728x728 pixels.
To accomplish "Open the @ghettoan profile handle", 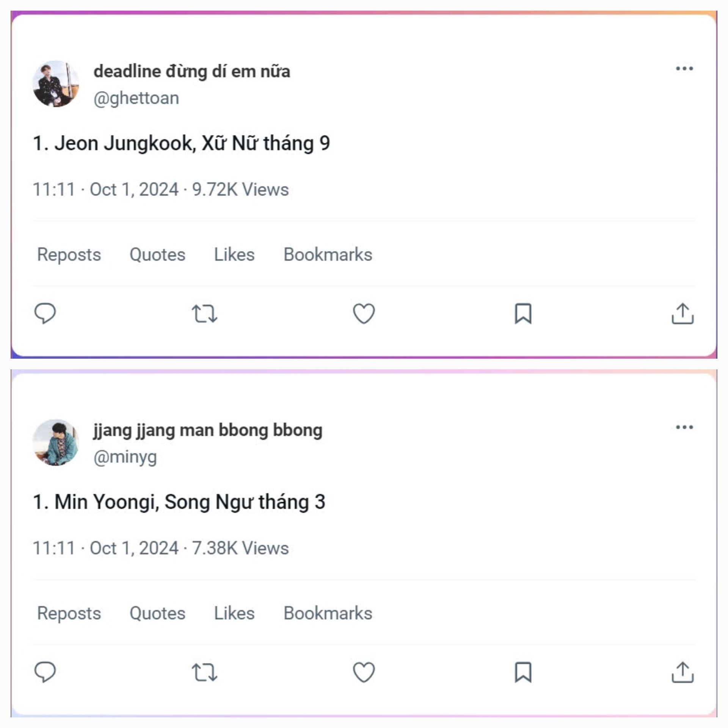I will 136,98.
